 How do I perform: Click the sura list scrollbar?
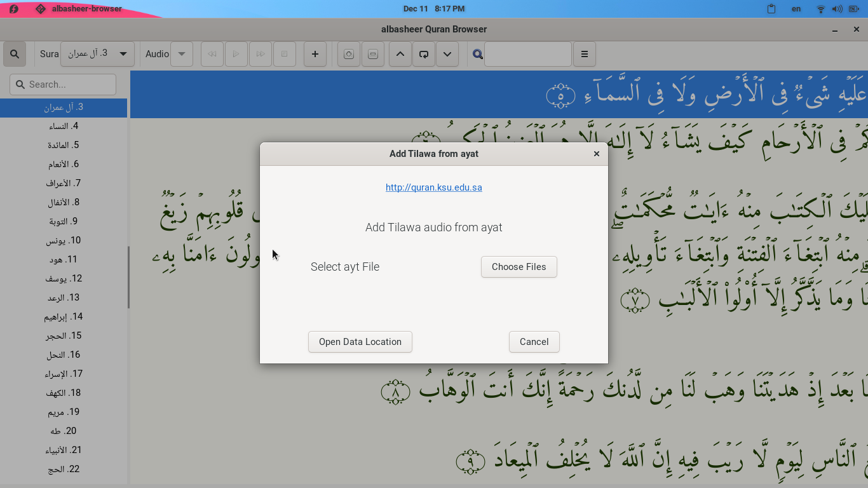(128, 277)
